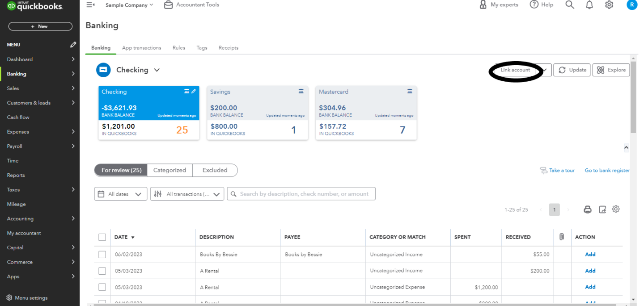
Task: Open the Help menu
Action: coord(541,5)
